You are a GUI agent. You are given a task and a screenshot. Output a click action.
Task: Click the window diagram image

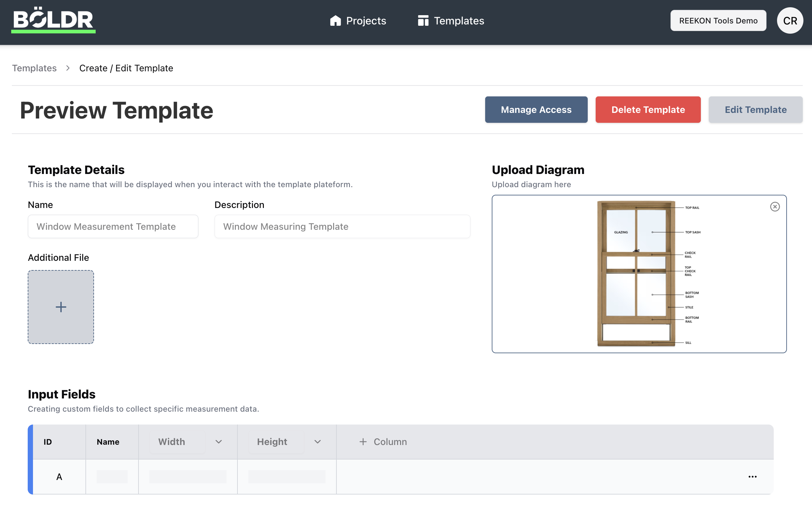[648, 274]
